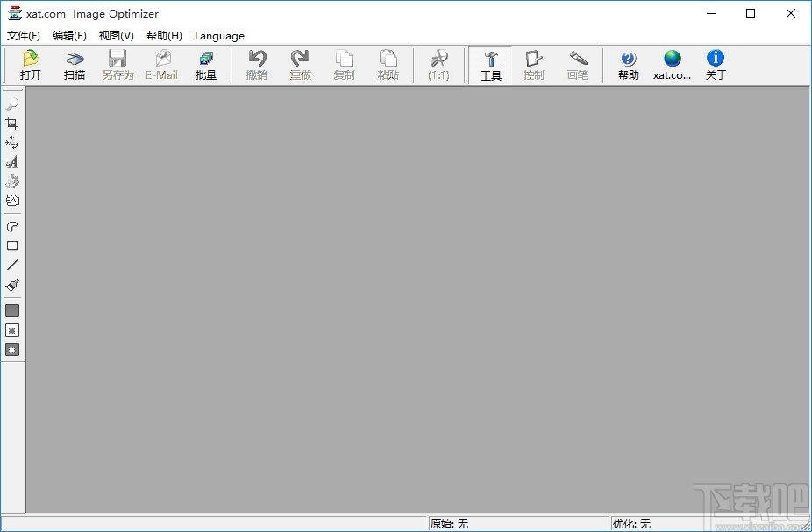Screen dimensions: 812x532
Task: Click the solid gray square view icon
Action: (12, 310)
